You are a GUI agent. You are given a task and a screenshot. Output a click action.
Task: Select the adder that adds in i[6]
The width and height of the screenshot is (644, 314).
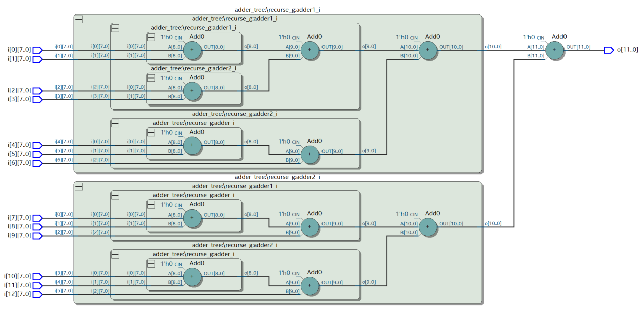310,154
